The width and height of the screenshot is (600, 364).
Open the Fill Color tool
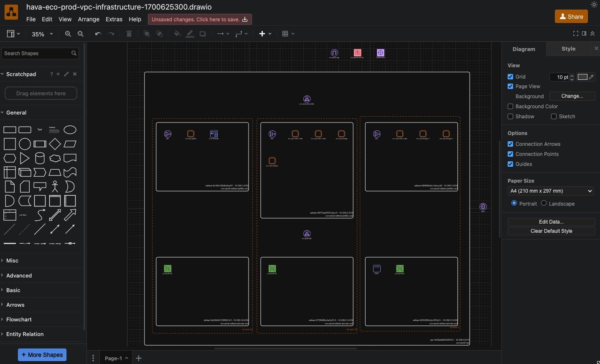tap(177, 34)
